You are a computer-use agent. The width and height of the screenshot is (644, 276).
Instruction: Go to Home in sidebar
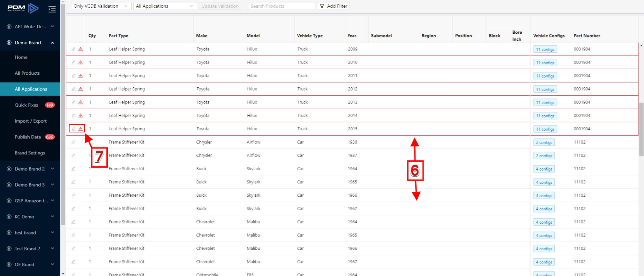point(21,57)
